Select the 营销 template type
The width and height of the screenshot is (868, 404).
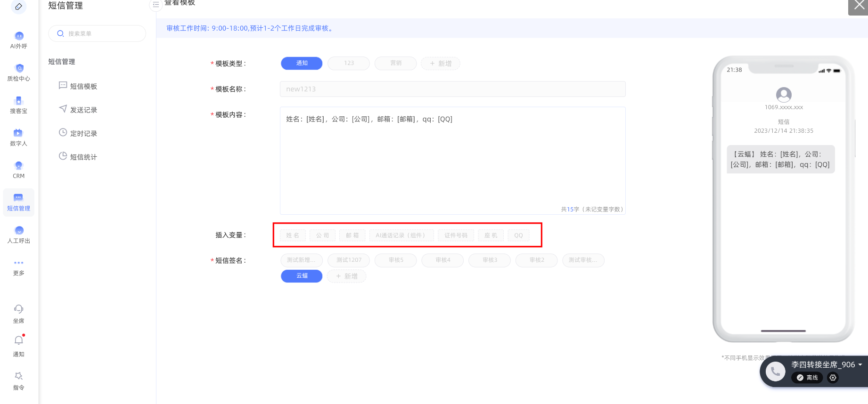(x=395, y=63)
